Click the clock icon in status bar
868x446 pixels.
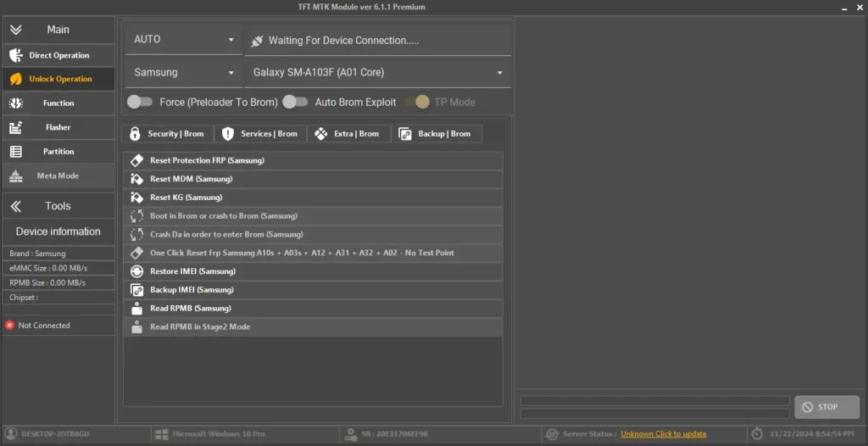coord(757,434)
